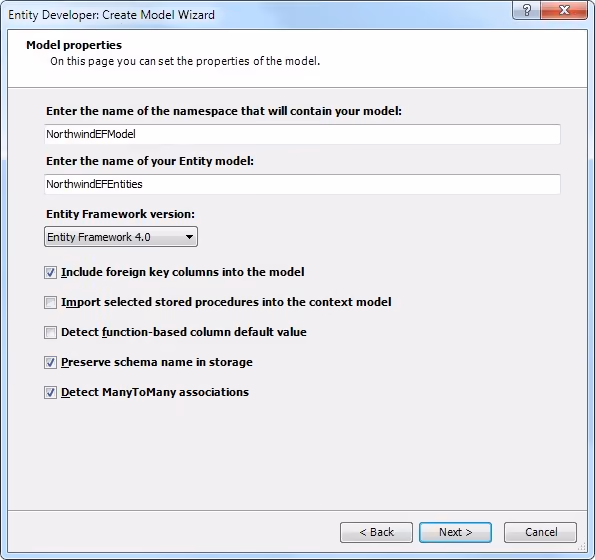Proceed with the Next > button
595x560 pixels.
coord(455,532)
